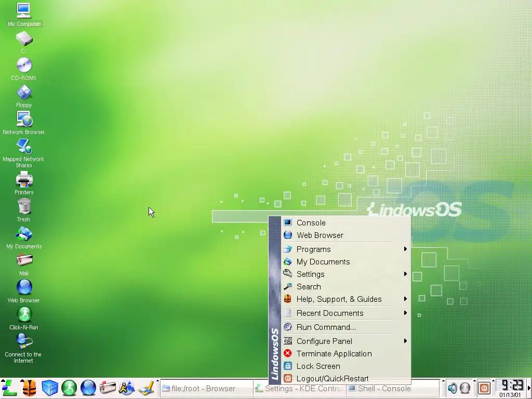Launch the blue globe browser icon in panel

coord(88,389)
